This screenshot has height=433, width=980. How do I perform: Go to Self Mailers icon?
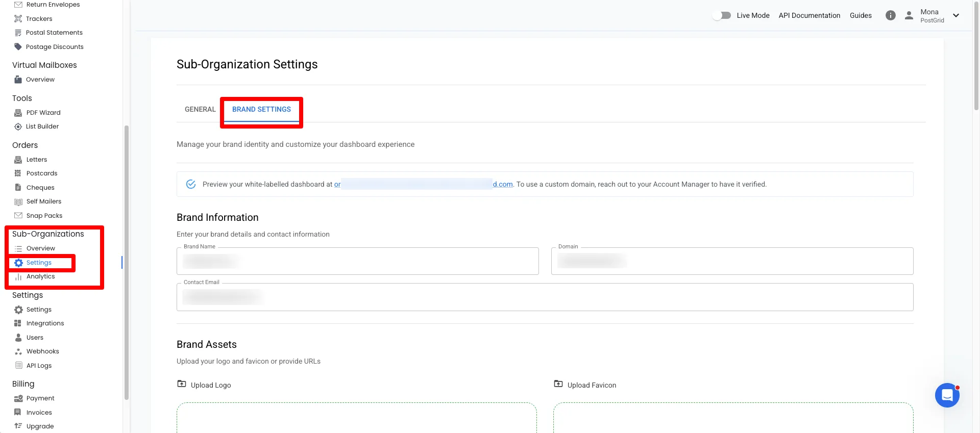[x=18, y=201]
